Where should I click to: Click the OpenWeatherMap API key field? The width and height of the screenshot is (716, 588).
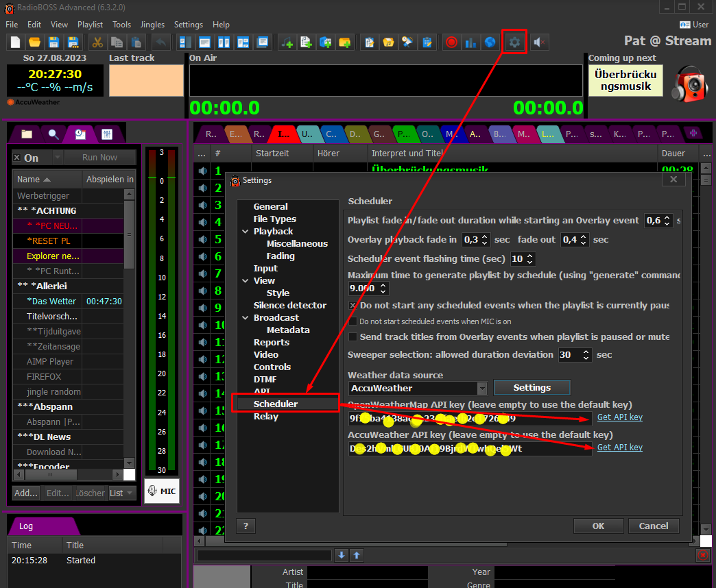coord(469,417)
